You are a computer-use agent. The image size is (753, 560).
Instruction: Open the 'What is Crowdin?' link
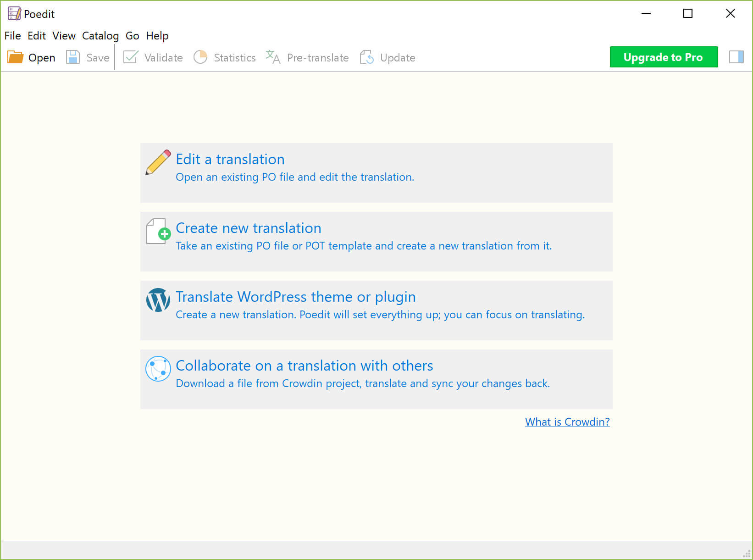[567, 422]
